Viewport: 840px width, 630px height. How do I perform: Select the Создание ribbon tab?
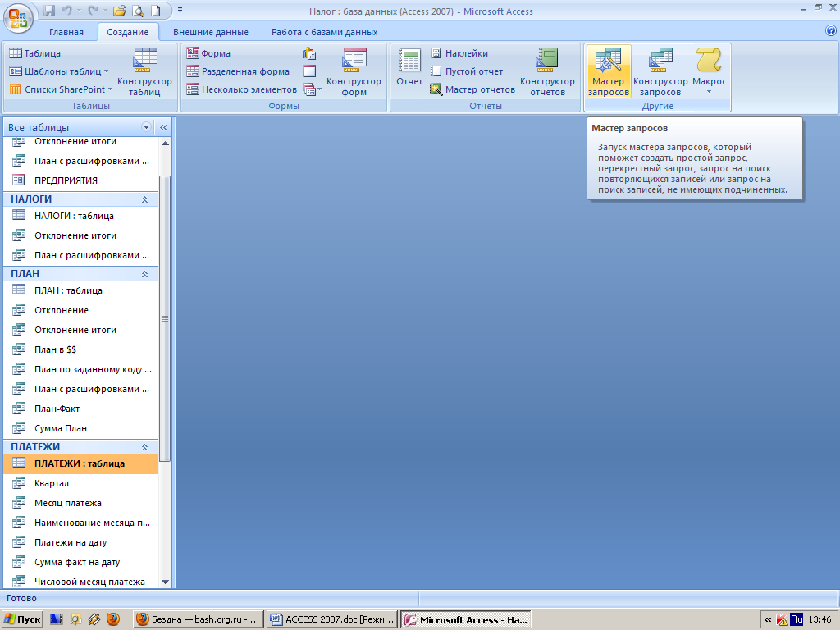[x=127, y=32]
